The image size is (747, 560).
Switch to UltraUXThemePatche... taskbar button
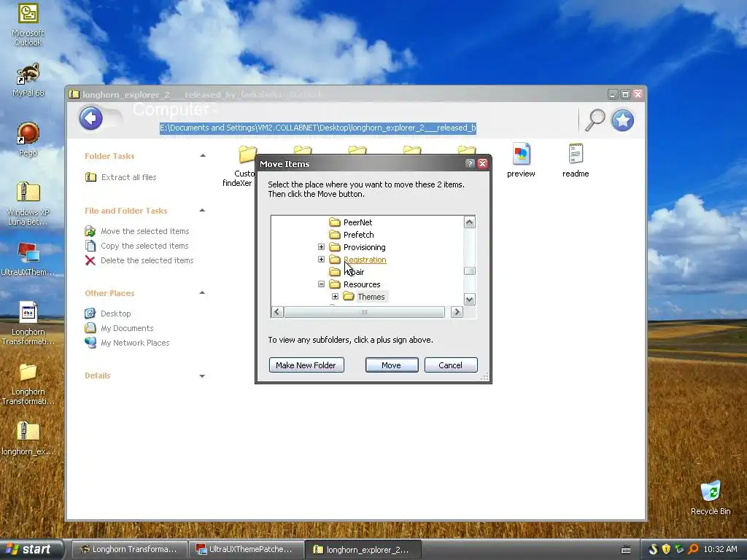(x=245, y=549)
